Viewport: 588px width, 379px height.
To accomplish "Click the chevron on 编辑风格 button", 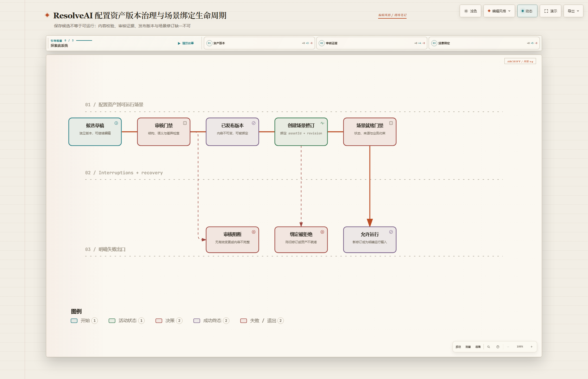I will (509, 11).
